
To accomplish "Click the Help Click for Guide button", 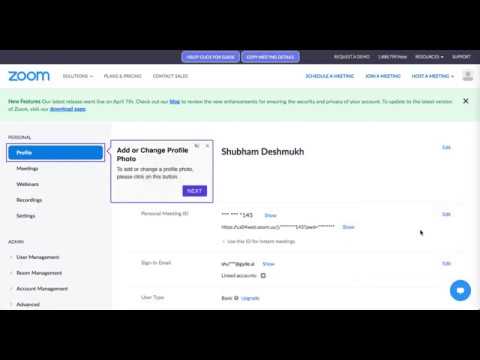I will click(x=211, y=57).
